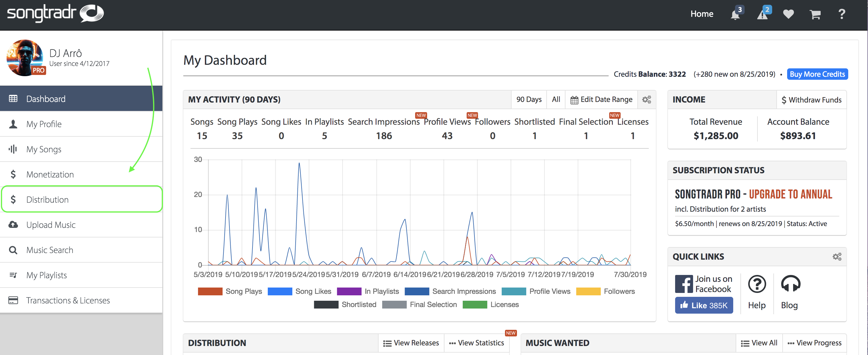Click View Statistics in Distribution panel
Screen dimensions: 868x355
[x=477, y=343]
